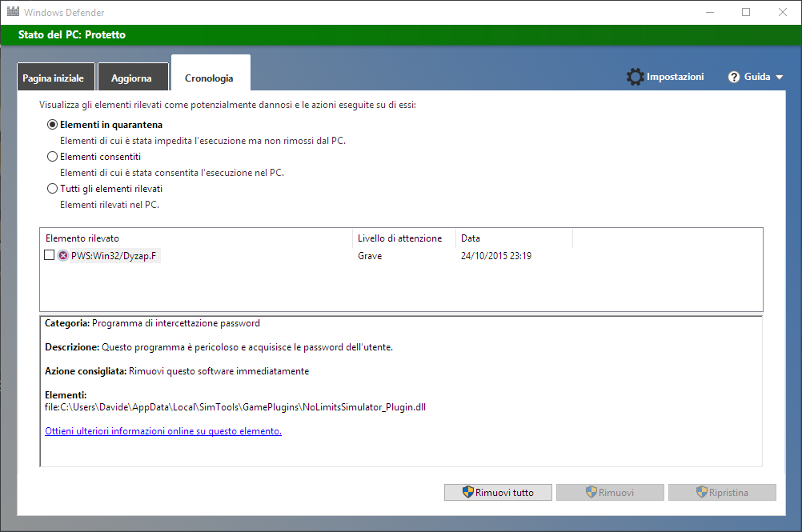Image resolution: width=802 pixels, height=532 pixels.
Task: Maximize the Windows Defender window
Action: click(x=746, y=12)
